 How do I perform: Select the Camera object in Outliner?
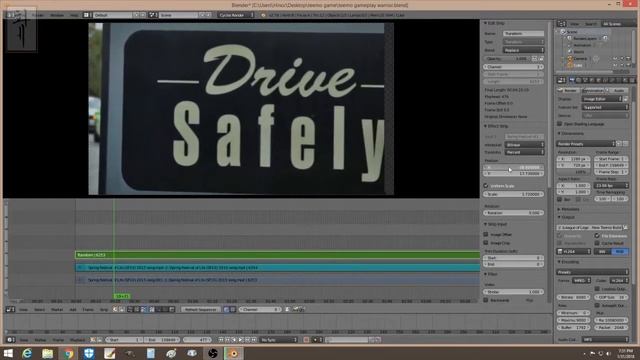580,58
